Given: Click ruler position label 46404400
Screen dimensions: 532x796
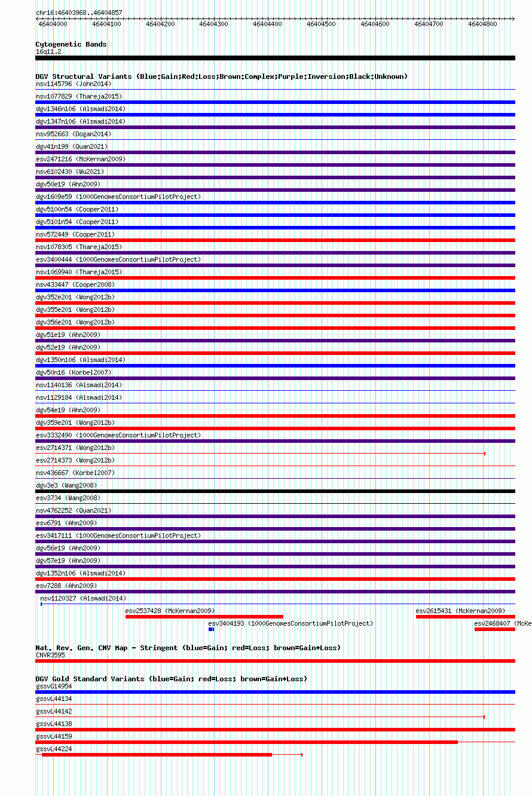Looking at the screenshot, I should pos(267,24).
